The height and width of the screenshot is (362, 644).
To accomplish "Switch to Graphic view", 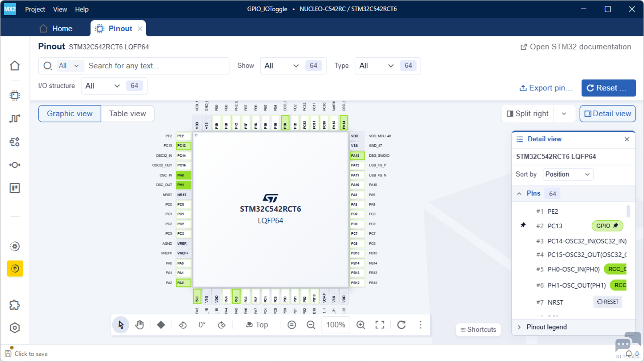I will [x=70, y=113].
